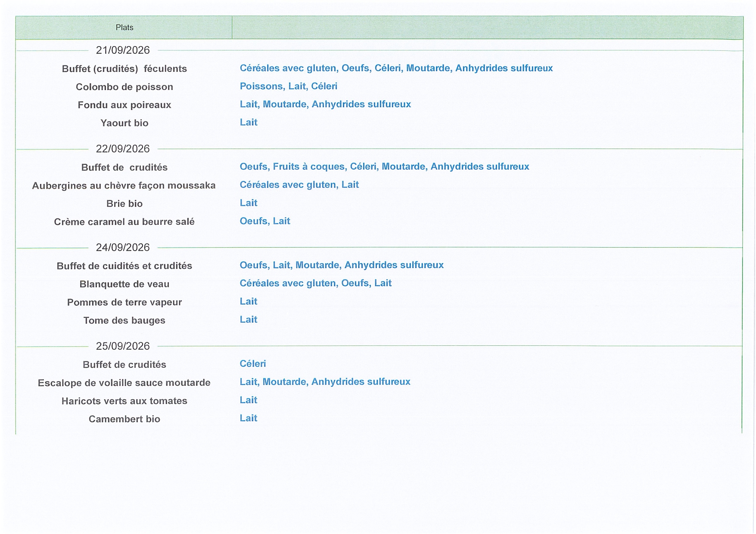Click Pommes de terre vapeur dish
Image resolution: width=756 pixels, height=534 pixels.
[x=124, y=302]
